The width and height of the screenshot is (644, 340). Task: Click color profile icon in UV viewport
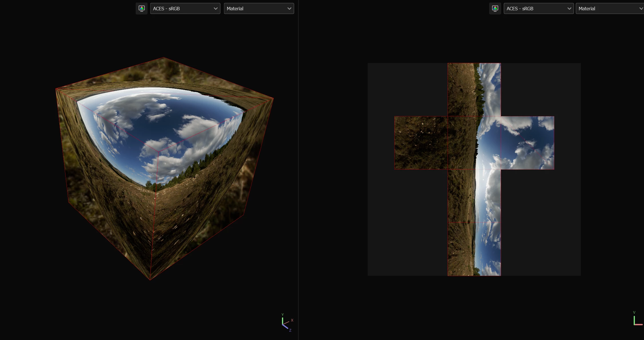[x=495, y=9]
